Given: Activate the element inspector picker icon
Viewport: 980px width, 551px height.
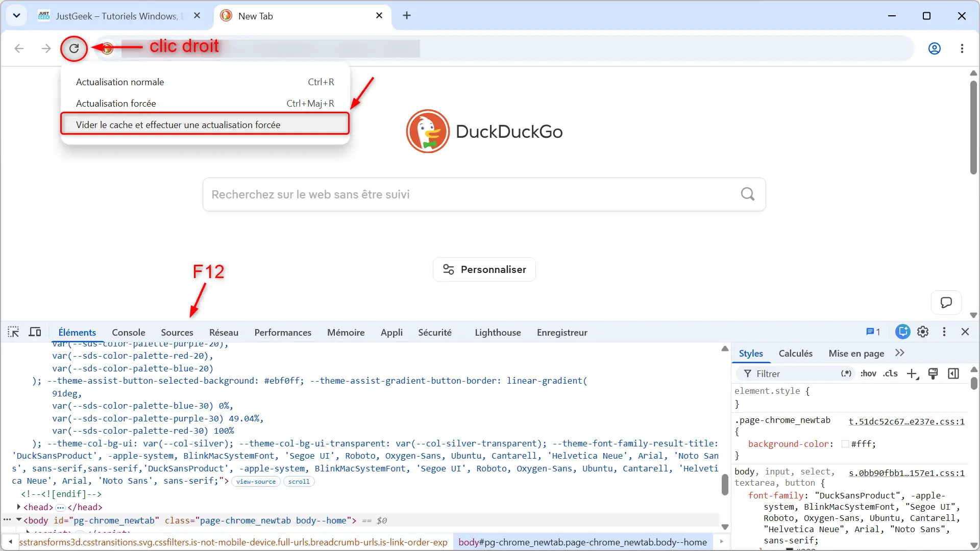Looking at the screenshot, I should [x=13, y=332].
